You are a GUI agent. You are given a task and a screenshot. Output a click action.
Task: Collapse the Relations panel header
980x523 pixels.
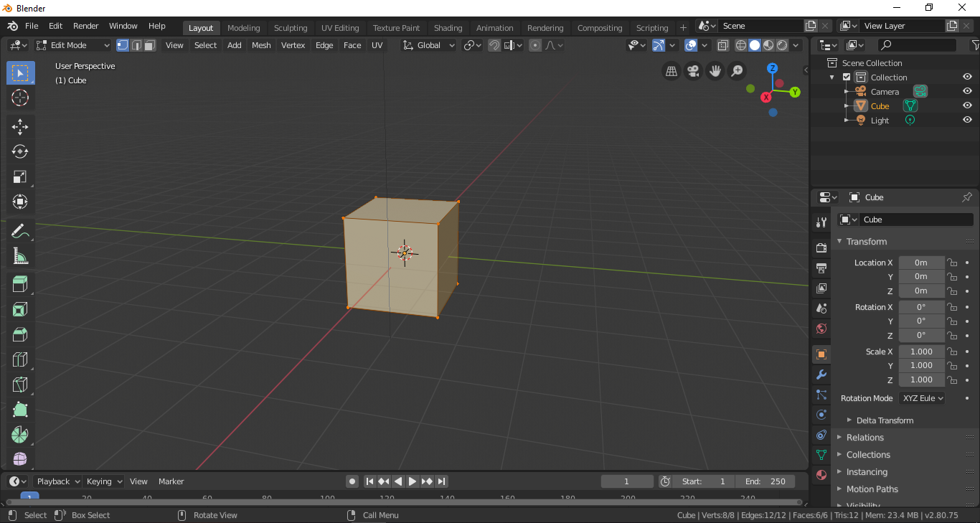(x=864, y=437)
